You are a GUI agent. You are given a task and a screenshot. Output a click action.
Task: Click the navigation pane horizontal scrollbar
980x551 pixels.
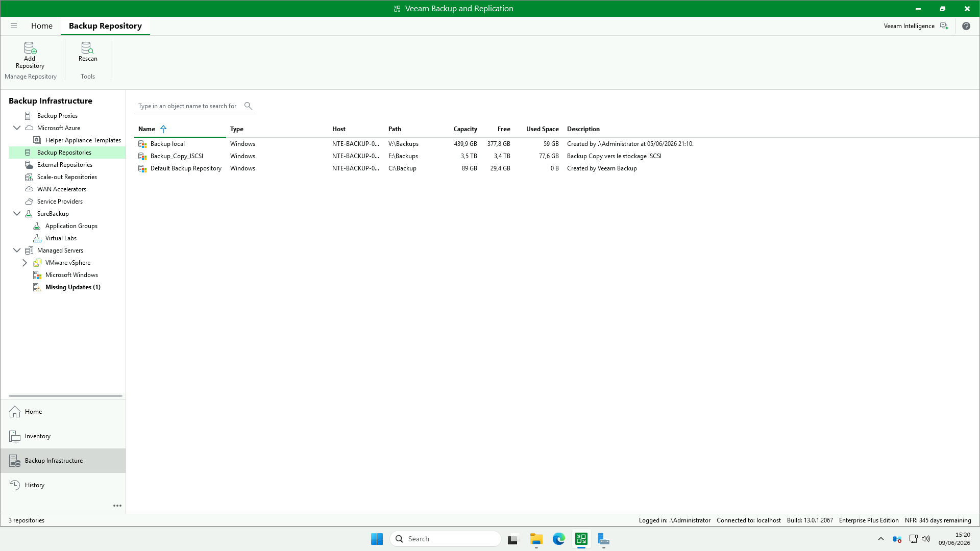65,396
